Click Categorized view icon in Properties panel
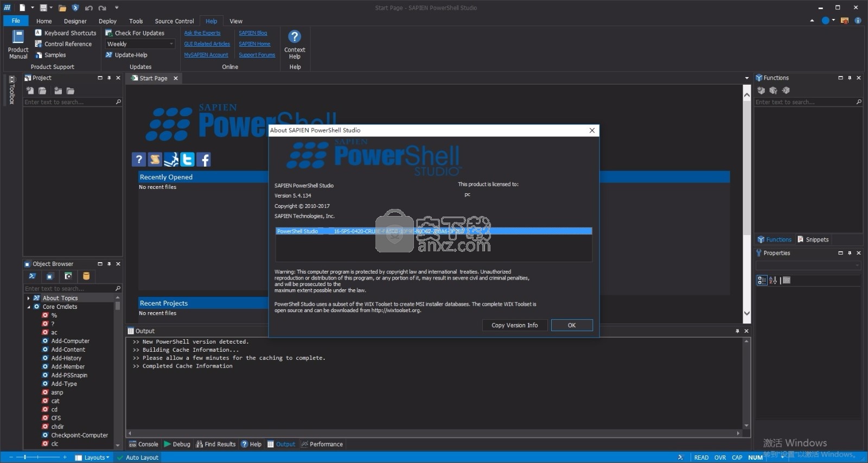868x463 pixels. pos(762,280)
